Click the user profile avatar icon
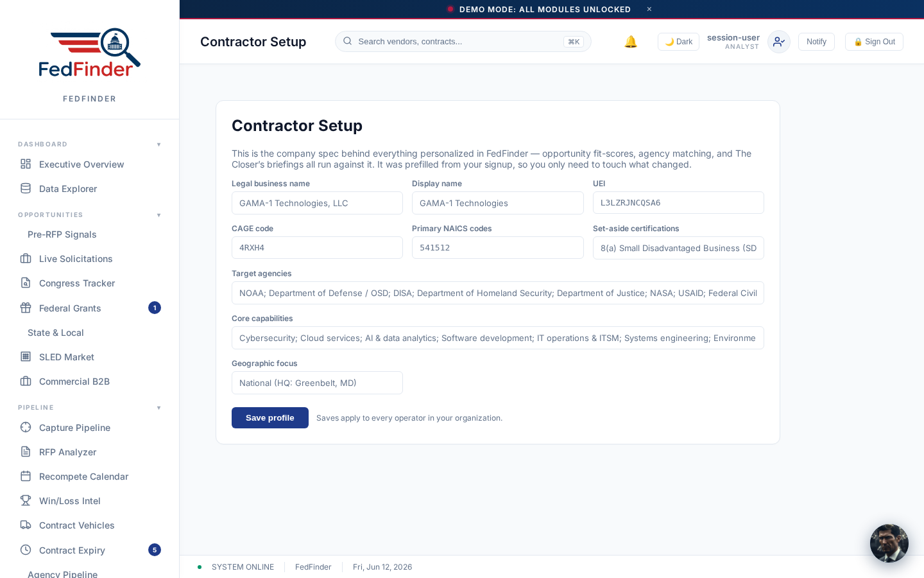The width and height of the screenshot is (924, 578). click(x=779, y=42)
